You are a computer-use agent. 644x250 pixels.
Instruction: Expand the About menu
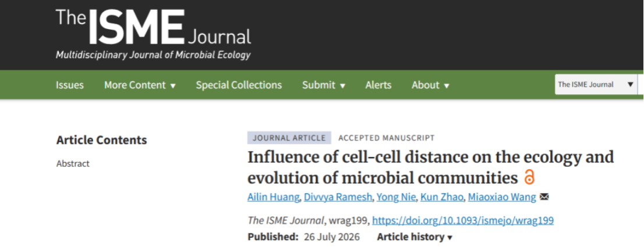430,85
